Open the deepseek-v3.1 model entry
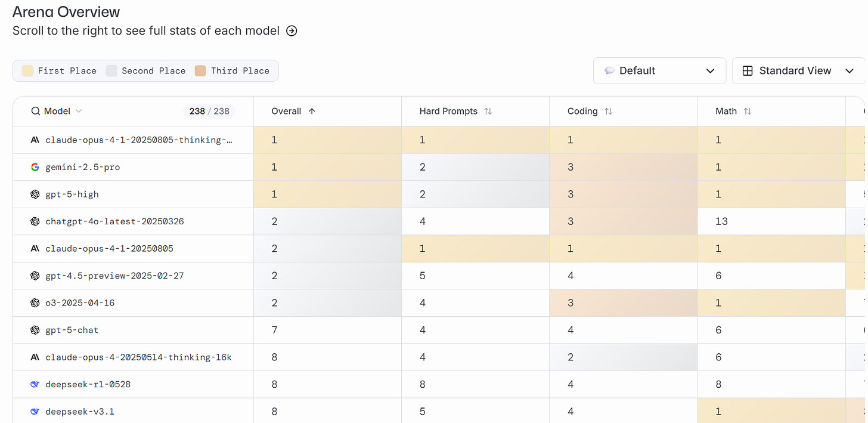The image size is (868, 423). [81, 412]
